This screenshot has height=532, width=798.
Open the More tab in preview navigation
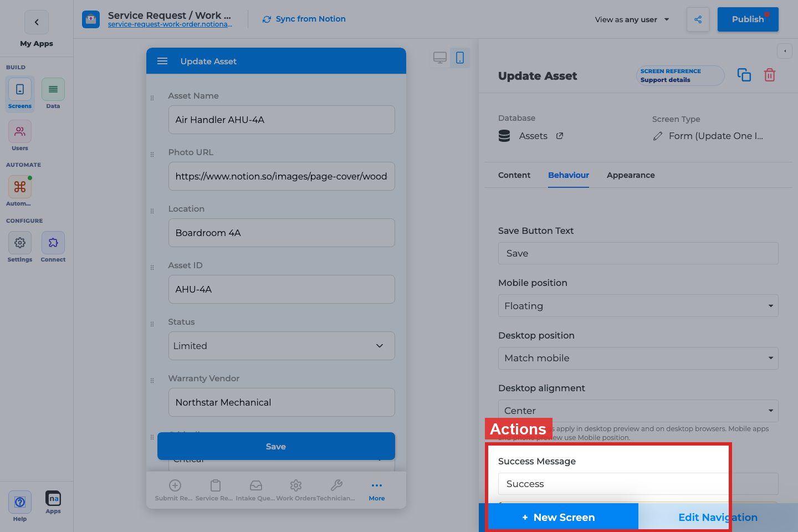pos(377,490)
